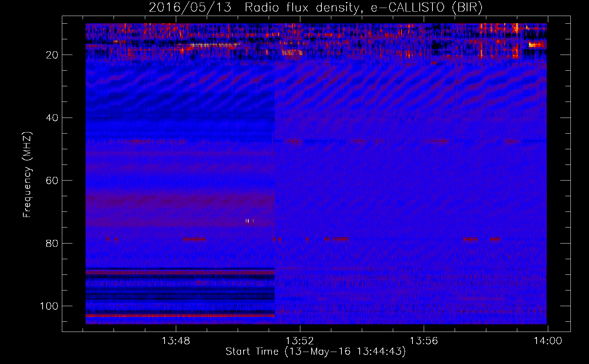Click the 60 frequency tick label
This screenshot has height=364, width=589.
pyautogui.click(x=52, y=181)
